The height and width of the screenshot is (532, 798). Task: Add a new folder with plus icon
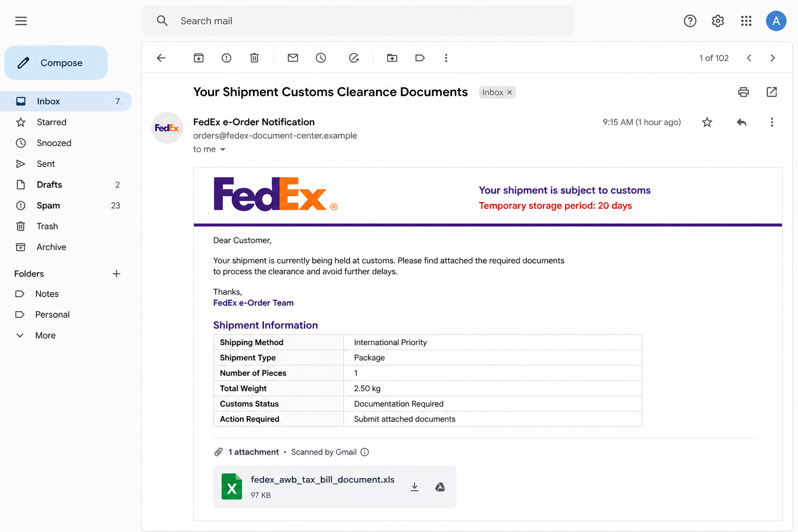point(116,274)
